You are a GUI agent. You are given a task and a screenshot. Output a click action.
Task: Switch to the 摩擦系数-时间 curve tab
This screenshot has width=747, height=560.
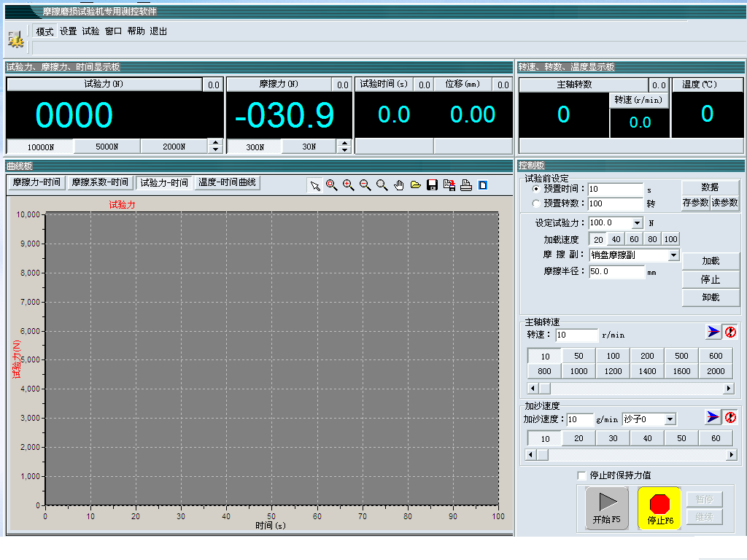pos(100,182)
